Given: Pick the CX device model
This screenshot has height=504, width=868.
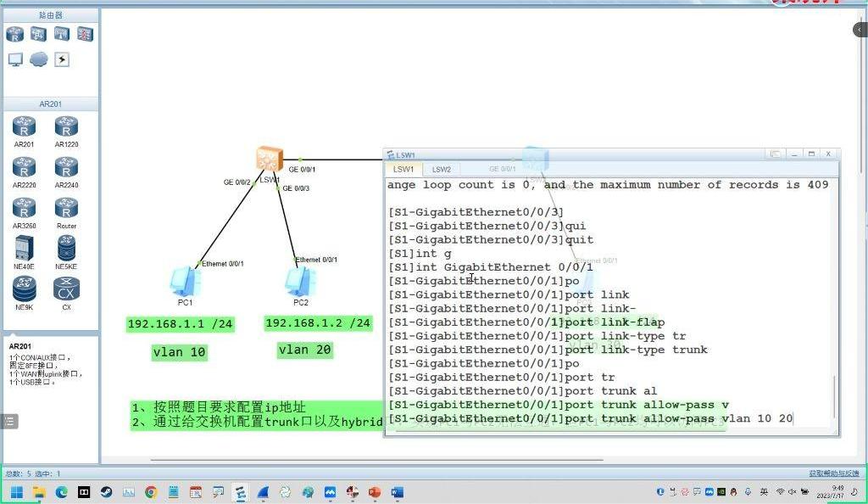Looking at the screenshot, I should pos(66,294).
